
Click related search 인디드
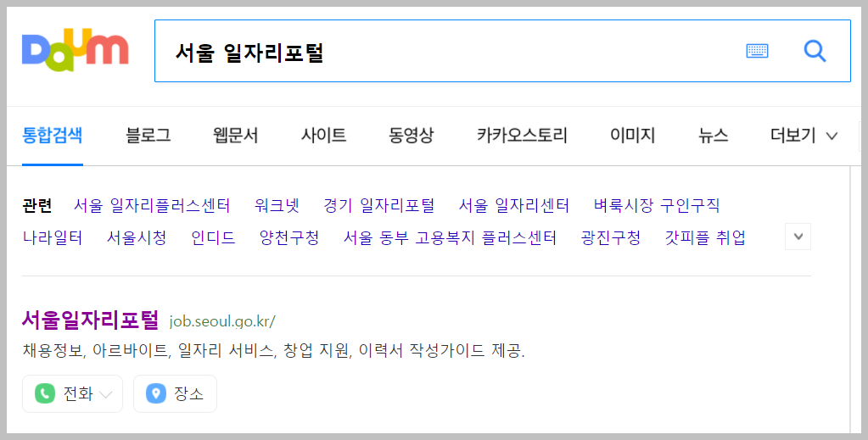tap(213, 237)
